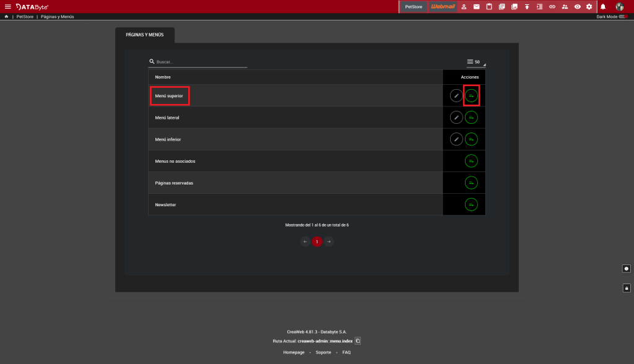The height and width of the screenshot is (364, 634).
Task: Copy current route path icon
Action: pyautogui.click(x=357, y=341)
